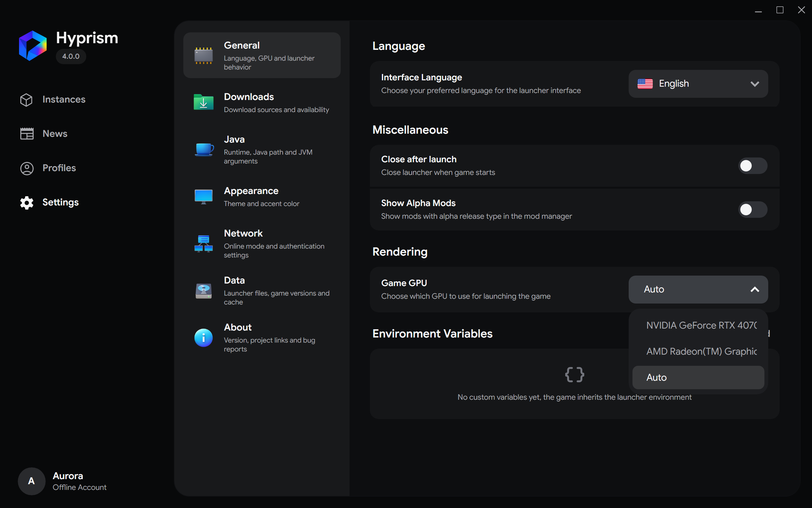Click the 4.0.0 version badge

pos(71,57)
